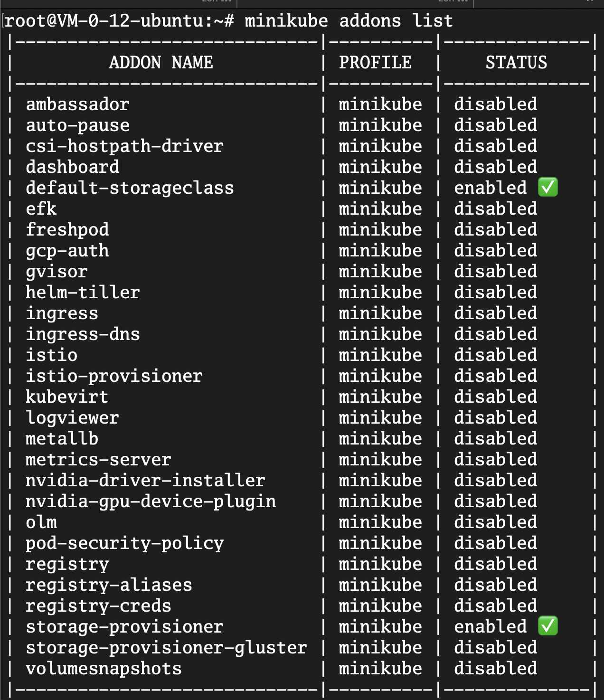
Task: Click the 'disabled' status of kubevirt
Action: pyautogui.click(x=496, y=397)
